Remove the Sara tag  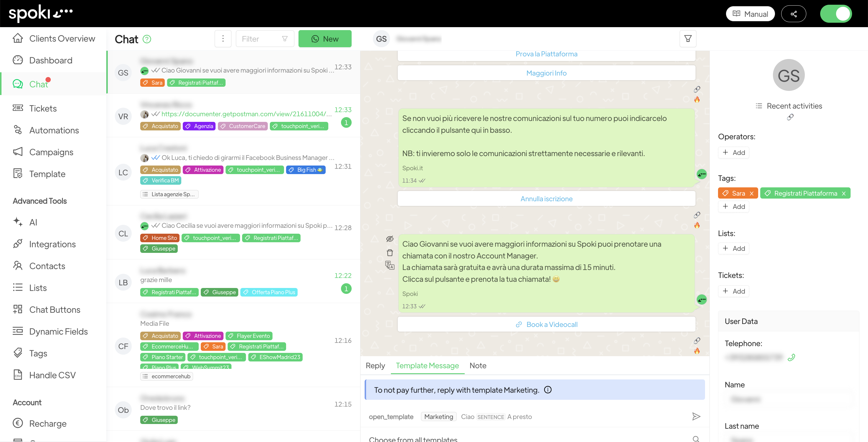point(751,193)
